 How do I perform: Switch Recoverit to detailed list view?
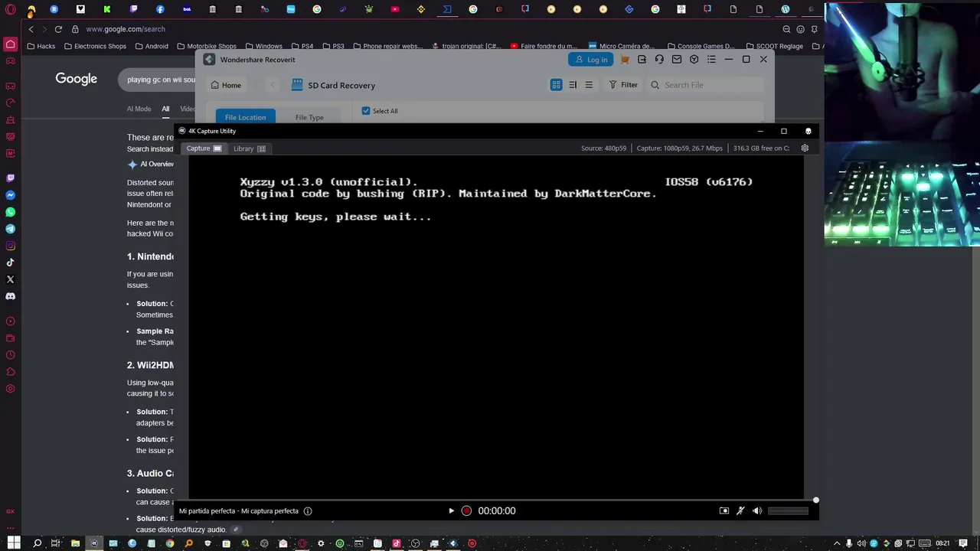(573, 85)
